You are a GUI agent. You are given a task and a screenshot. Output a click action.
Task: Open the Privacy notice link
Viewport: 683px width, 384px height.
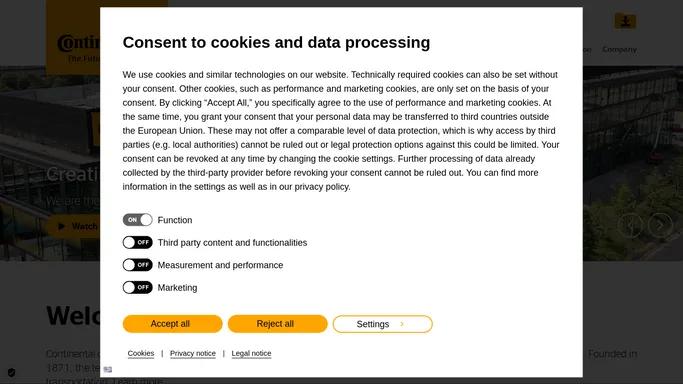[193, 353]
